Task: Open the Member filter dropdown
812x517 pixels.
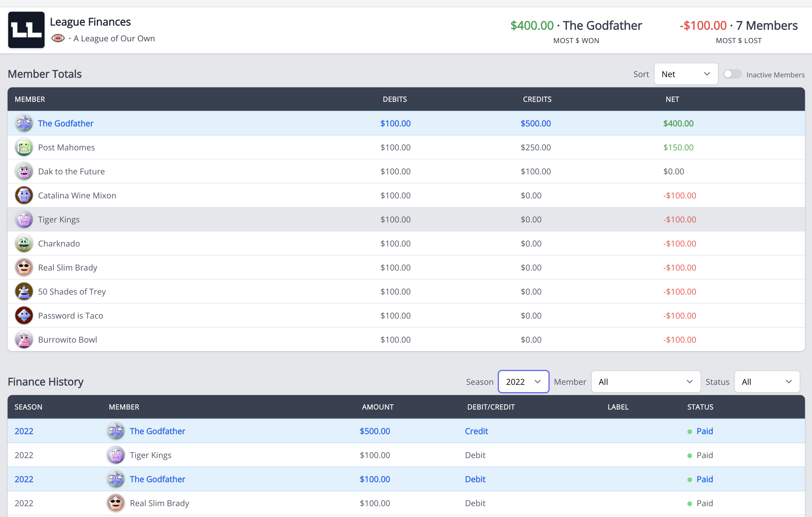Action: [646, 382]
